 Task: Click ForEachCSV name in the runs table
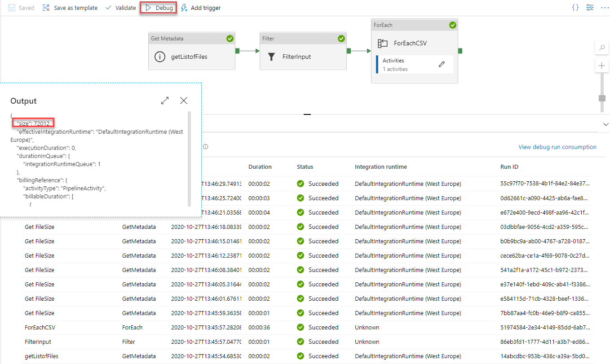coord(39,327)
